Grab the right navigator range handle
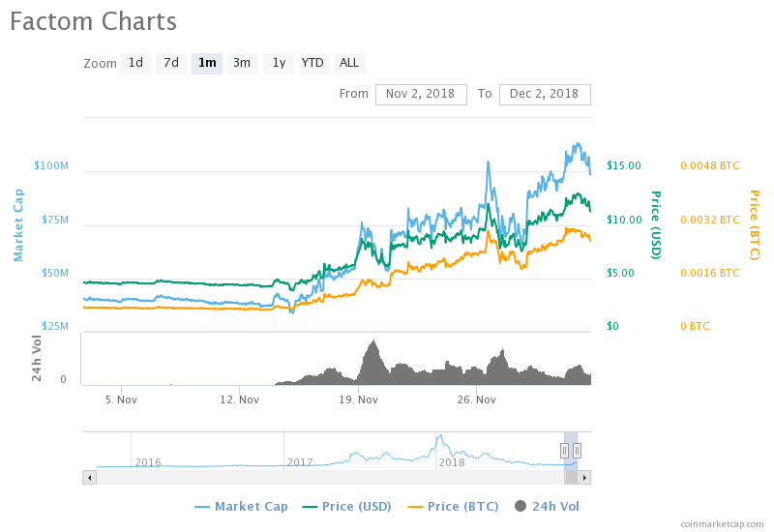Screen dimensions: 774x532 [577, 450]
